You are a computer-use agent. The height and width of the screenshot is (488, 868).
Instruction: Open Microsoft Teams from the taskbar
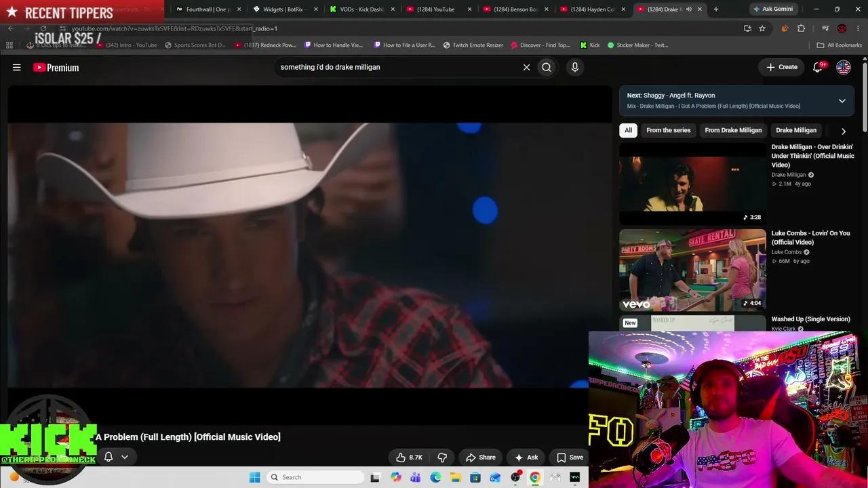[x=416, y=477]
